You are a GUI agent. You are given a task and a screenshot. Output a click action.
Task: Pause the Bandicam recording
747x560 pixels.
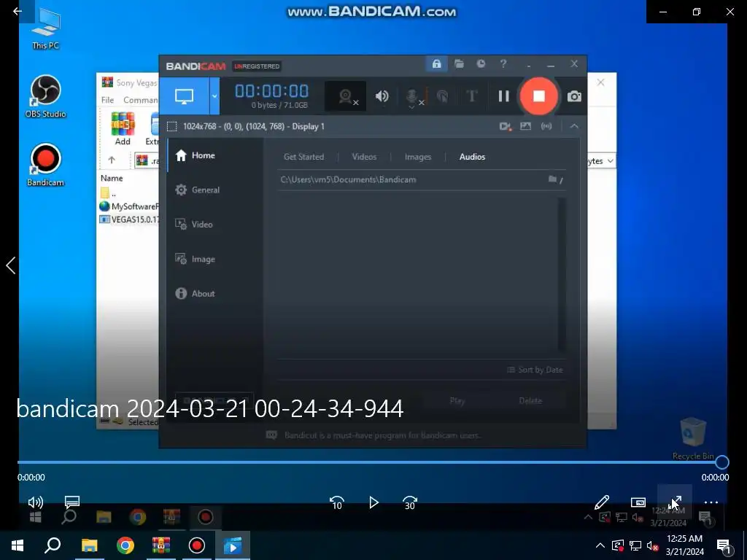[503, 96]
